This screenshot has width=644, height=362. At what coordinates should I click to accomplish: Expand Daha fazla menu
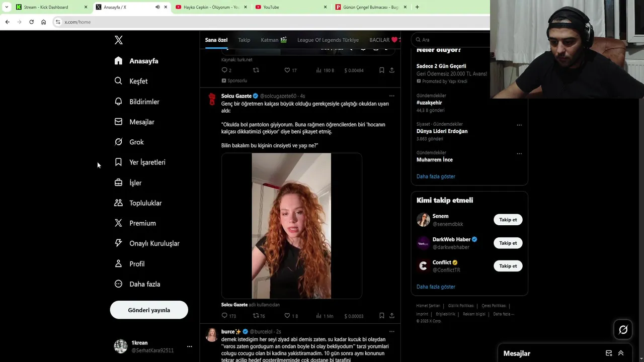(x=137, y=284)
